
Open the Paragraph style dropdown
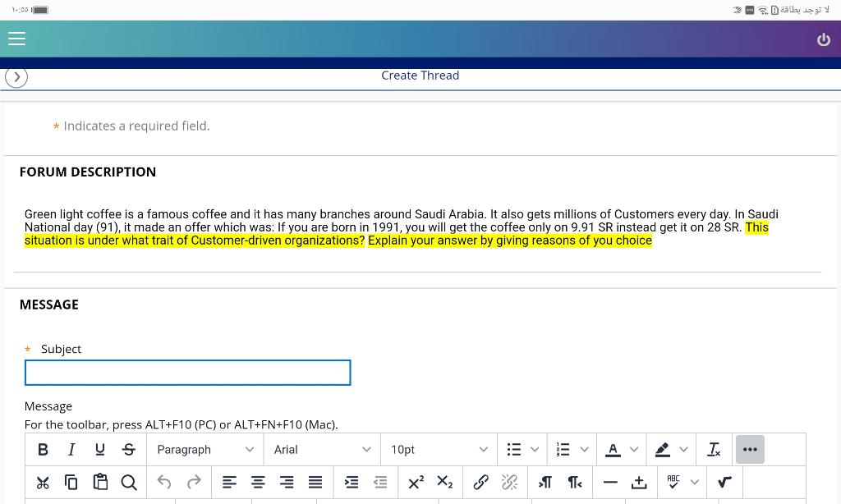point(205,449)
